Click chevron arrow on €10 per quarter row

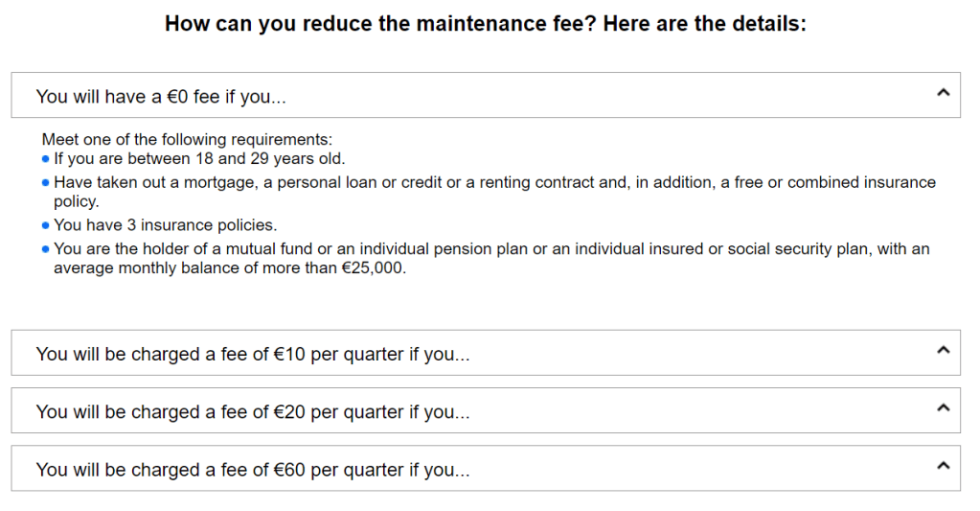click(x=943, y=350)
